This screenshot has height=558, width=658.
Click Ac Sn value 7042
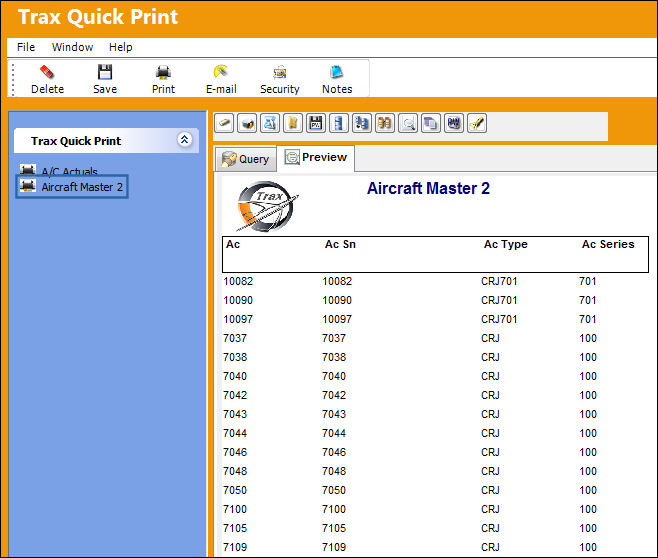[x=334, y=395]
